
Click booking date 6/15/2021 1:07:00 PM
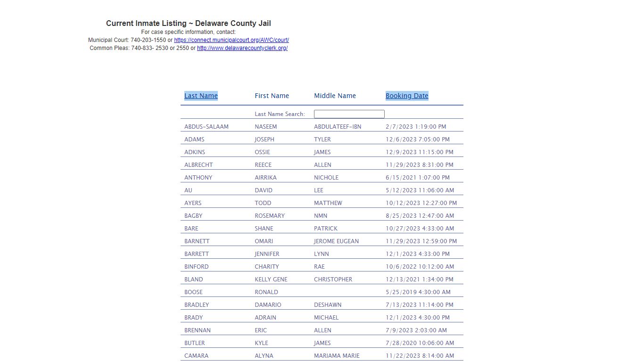coord(418,178)
